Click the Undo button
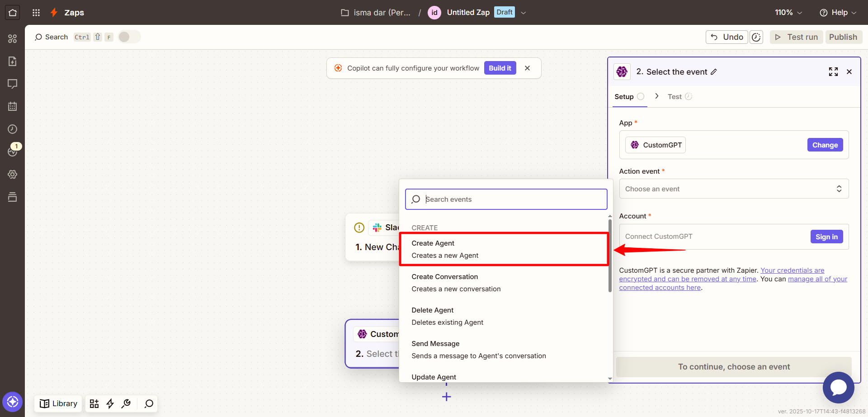868x417 pixels. point(727,37)
